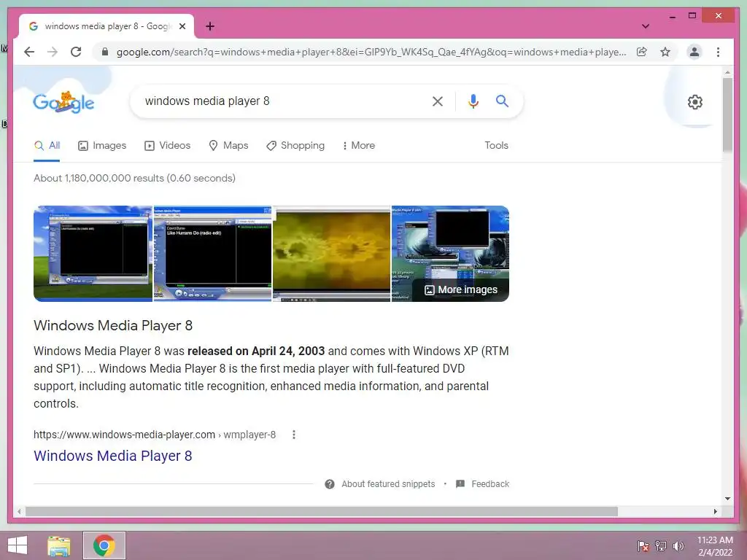Open the Chrome profile menu
Screen dimensions: 747x560
point(694,52)
